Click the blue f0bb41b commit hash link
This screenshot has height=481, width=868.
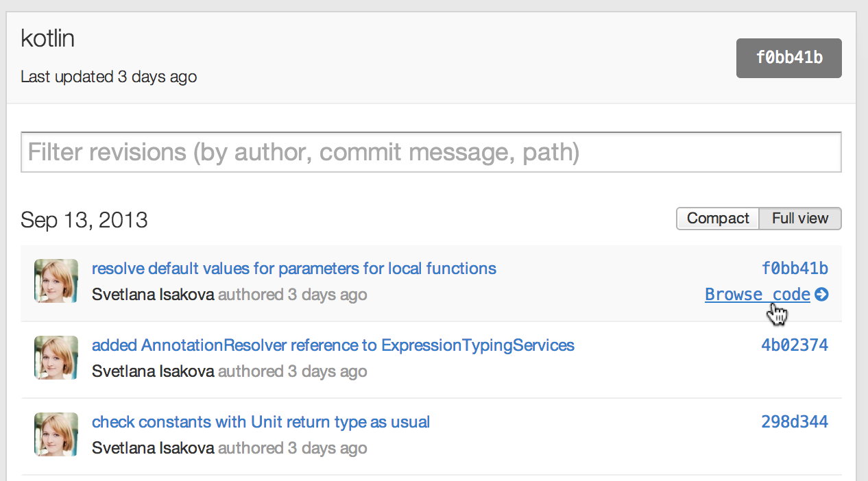tap(795, 268)
